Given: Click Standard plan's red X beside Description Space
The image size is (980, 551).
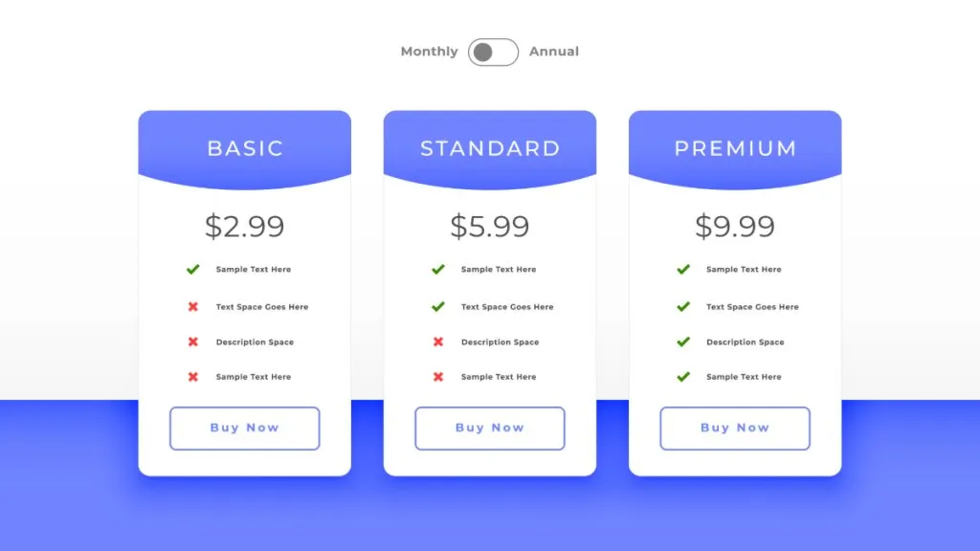Looking at the screenshot, I should tap(438, 342).
